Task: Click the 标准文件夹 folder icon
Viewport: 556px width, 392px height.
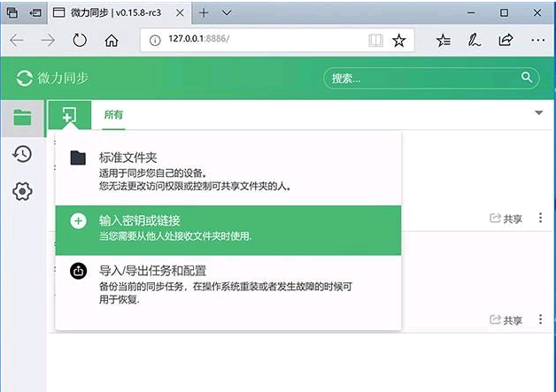Action: click(x=78, y=158)
